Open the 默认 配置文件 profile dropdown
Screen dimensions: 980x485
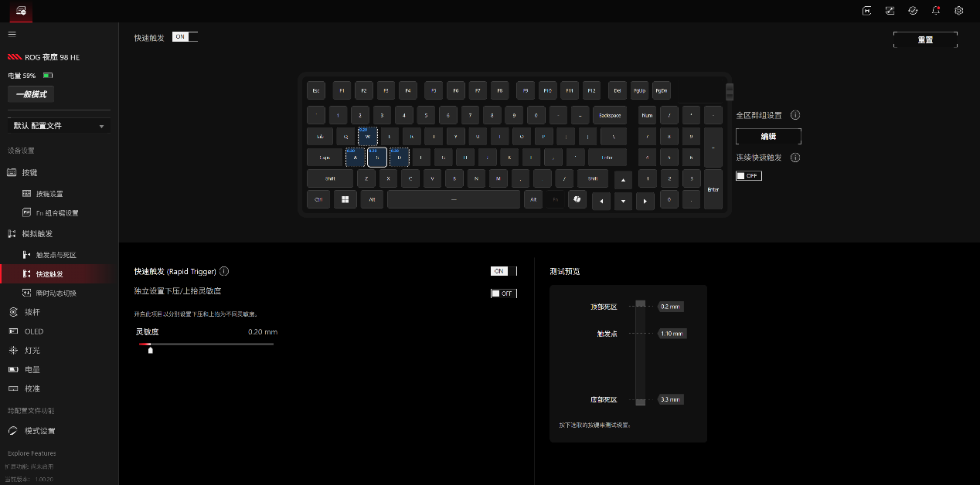pyautogui.click(x=59, y=125)
